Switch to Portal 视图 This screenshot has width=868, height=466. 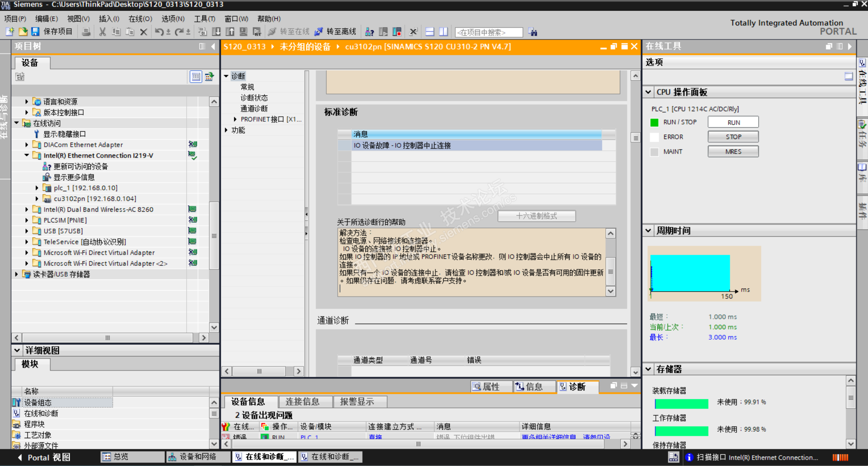tap(44, 457)
